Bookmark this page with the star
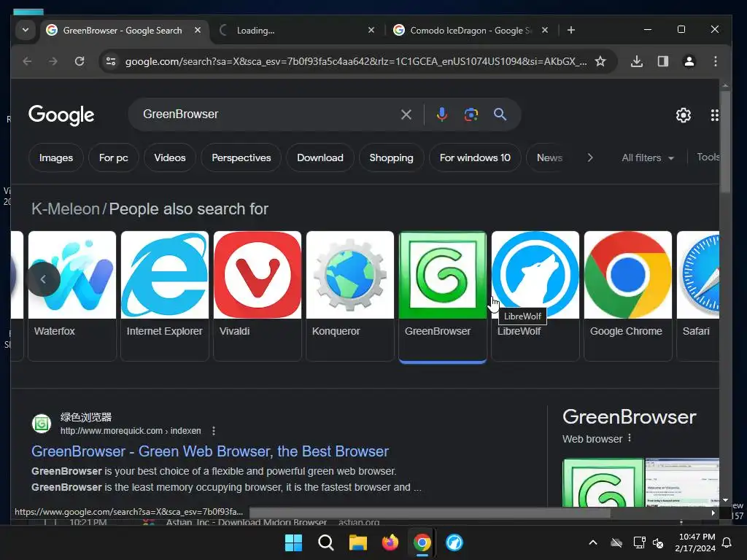This screenshot has width=747, height=560. (600, 61)
